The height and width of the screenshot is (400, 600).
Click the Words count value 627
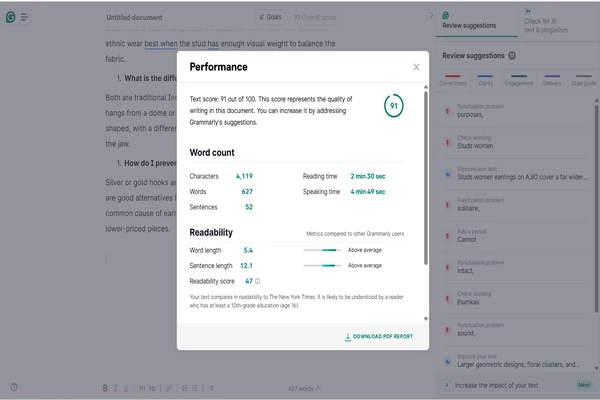(x=247, y=191)
